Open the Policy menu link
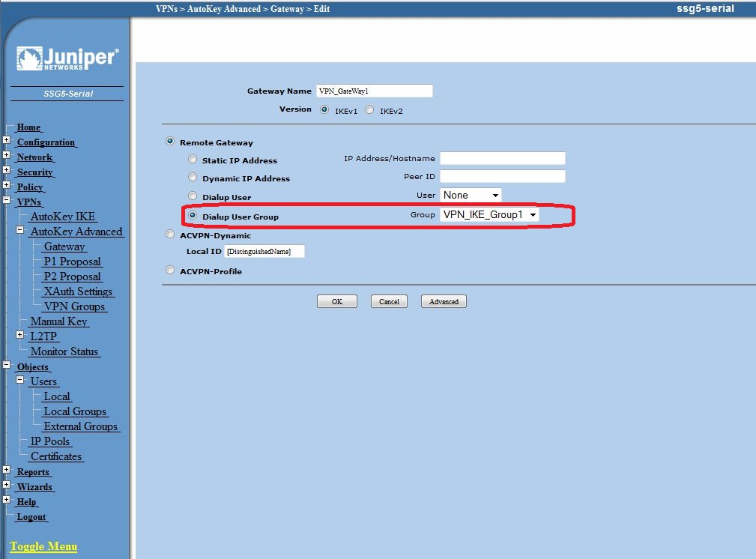This screenshot has height=559, width=756. [x=30, y=187]
